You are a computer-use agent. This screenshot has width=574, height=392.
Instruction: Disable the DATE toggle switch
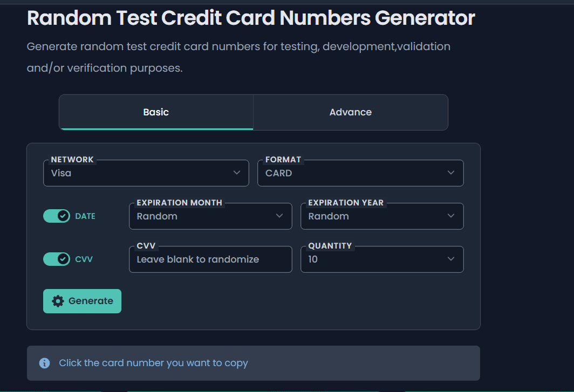(x=57, y=216)
